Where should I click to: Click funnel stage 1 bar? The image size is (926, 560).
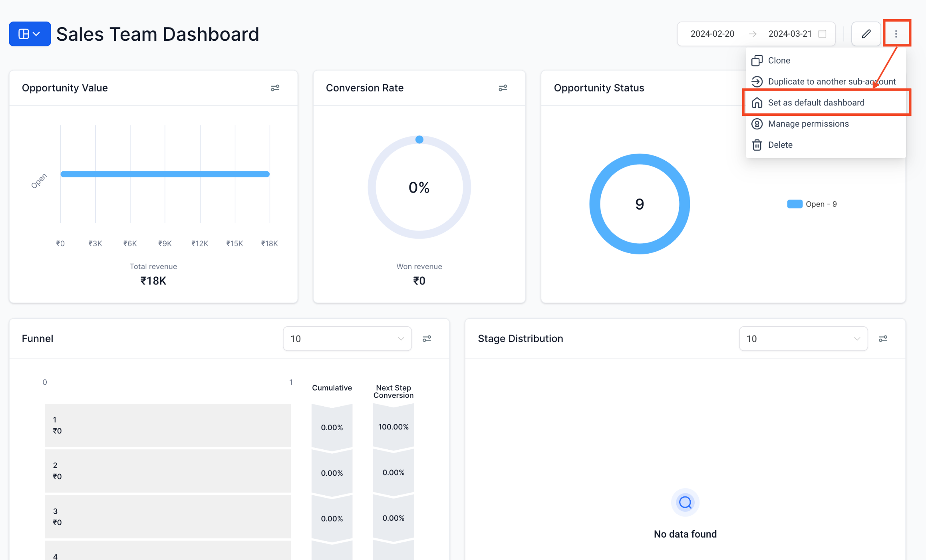168,425
